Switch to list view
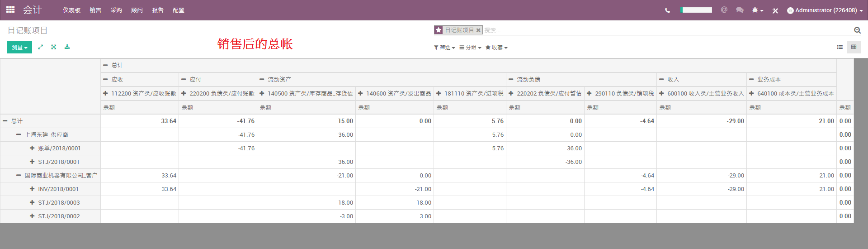 pyautogui.click(x=840, y=47)
